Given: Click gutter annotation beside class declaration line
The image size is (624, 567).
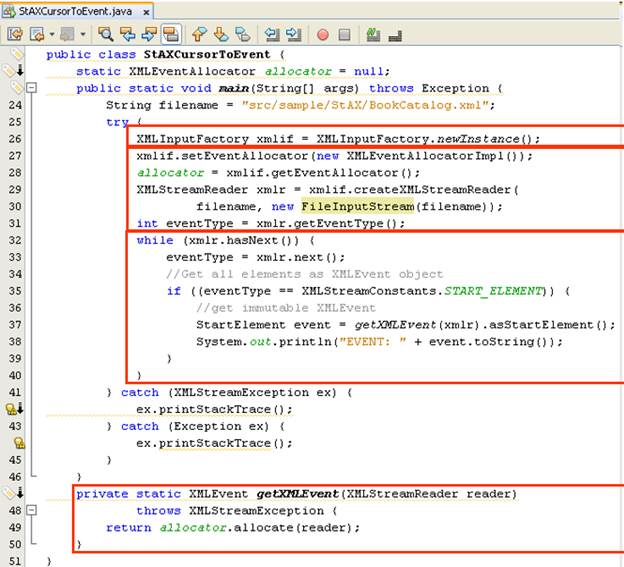Looking at the screenshot, I should (x=16, y=54).
